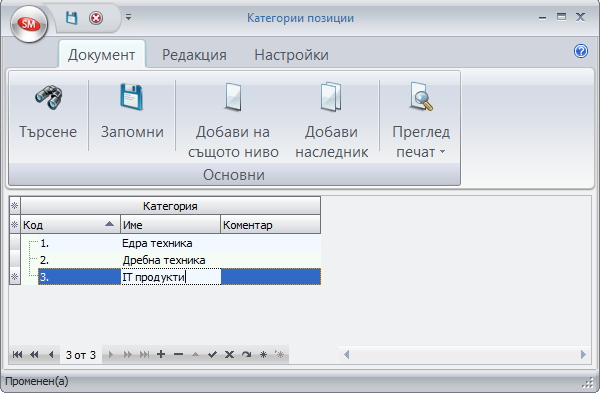
Task: Click the navigator edit triangle button
Action: coord(195,354)
